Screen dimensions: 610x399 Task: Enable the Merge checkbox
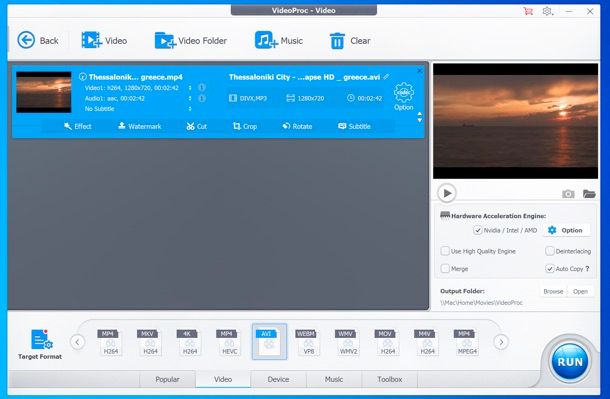click(x=445, y=268)
